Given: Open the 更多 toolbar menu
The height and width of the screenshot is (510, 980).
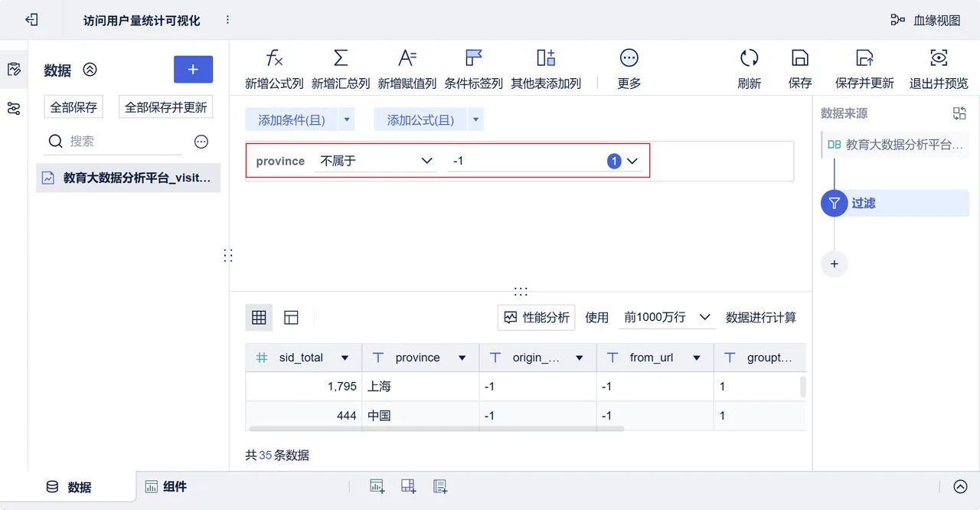Looking at the screenshot, I should pos(629,69).
